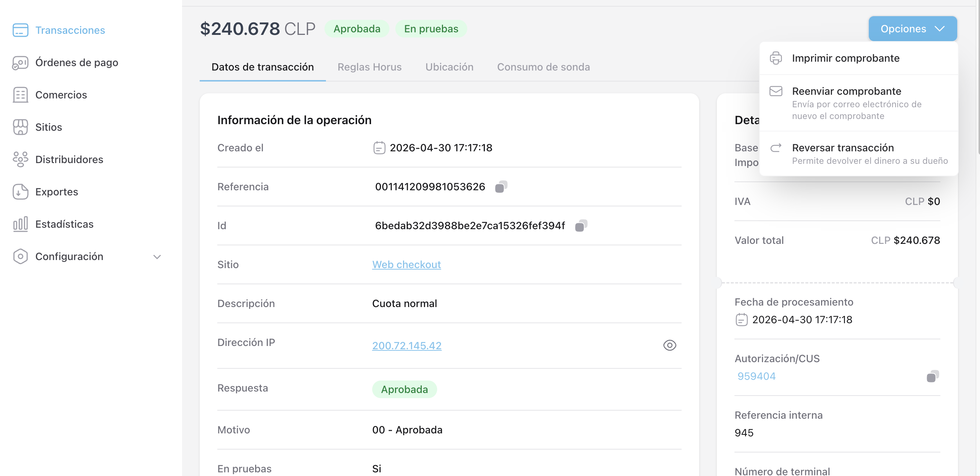Navigate to Distribuidores in sidebar
980x476 pixels.
(x=69, y=159)
